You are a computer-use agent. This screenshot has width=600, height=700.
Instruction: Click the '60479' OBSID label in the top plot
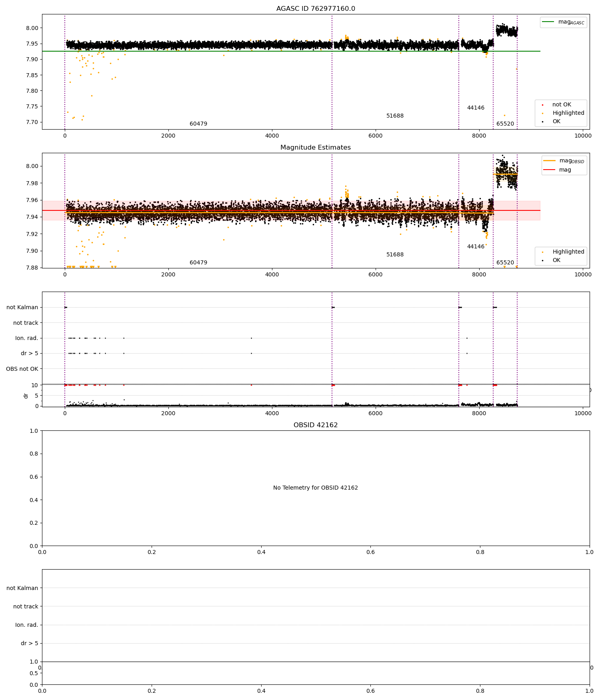tap(198, 124)
